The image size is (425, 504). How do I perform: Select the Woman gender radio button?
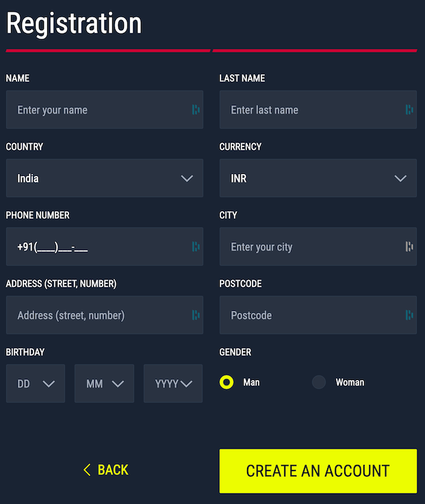pos(319,382)
